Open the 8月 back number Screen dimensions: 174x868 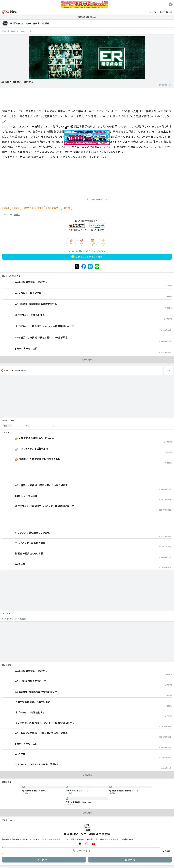[x=27, y=426]
